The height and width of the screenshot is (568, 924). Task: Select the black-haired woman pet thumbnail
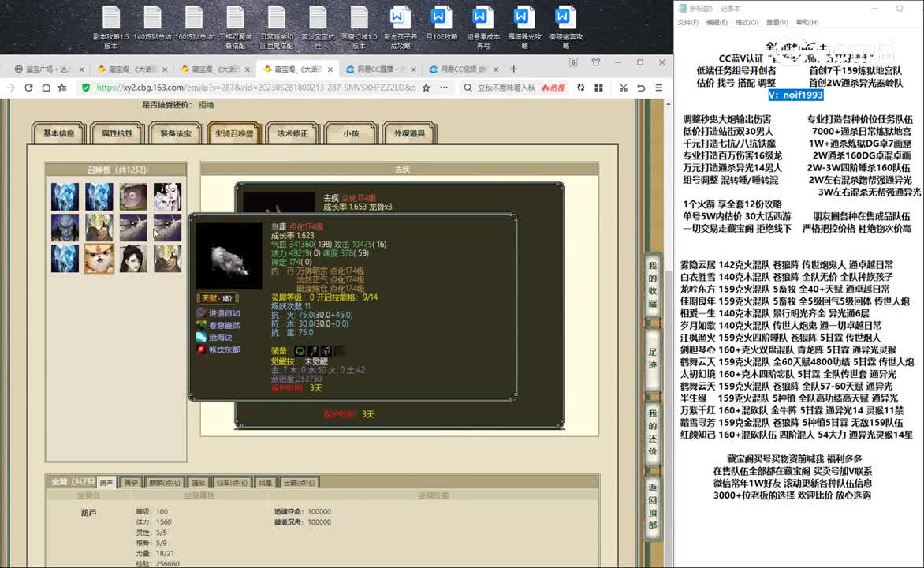(x=133, y=258)
